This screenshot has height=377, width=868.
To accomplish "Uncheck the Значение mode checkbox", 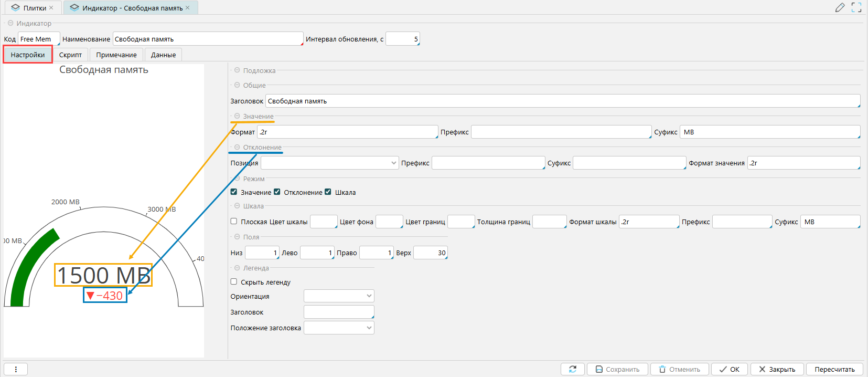I will 234,192.
